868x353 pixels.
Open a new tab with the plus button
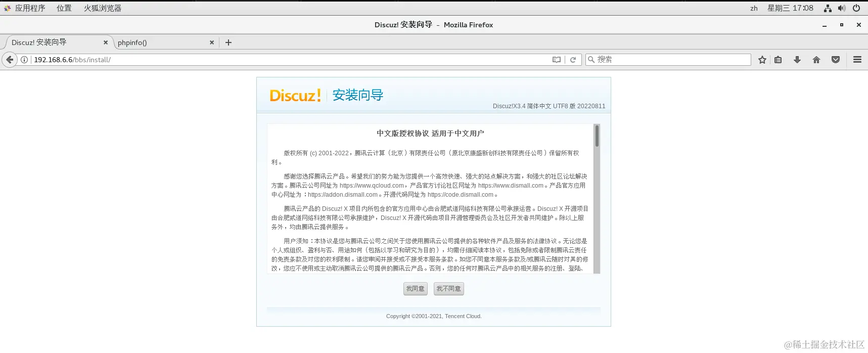click(229, 42)
